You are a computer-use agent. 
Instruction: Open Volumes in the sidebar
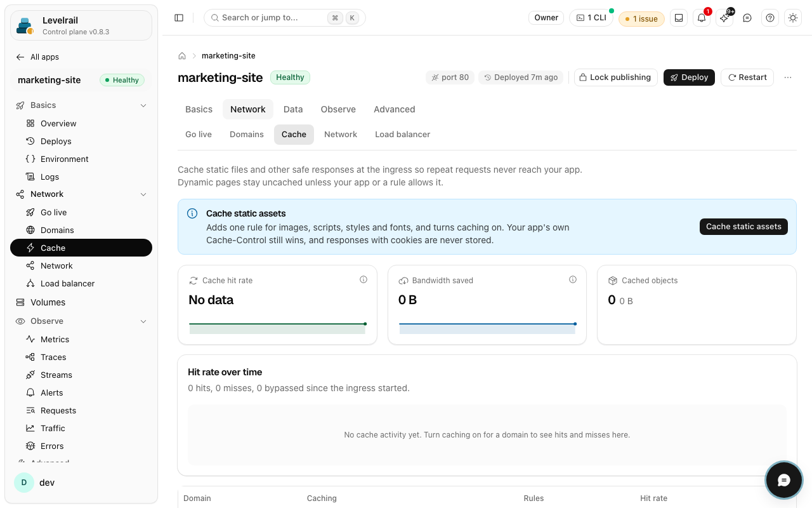click(x=81, y=302)
